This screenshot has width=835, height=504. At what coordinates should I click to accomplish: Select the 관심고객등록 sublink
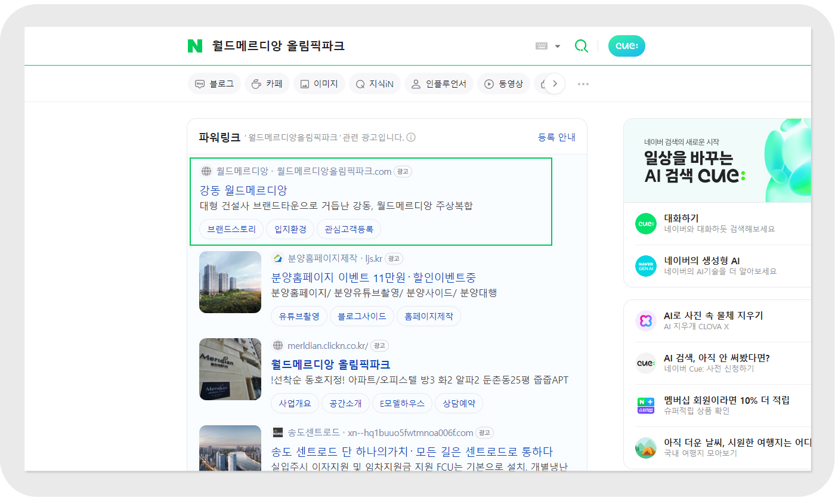[x=349, y=229]
